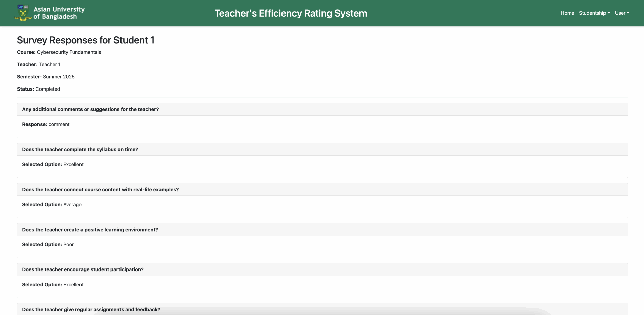Screen dimensions: 644x315
Task: Click the Completed status text
Action: coord(48,89)
